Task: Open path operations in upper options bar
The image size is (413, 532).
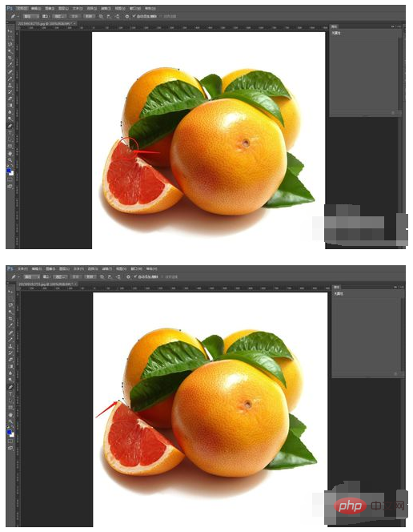Action: 101,16
